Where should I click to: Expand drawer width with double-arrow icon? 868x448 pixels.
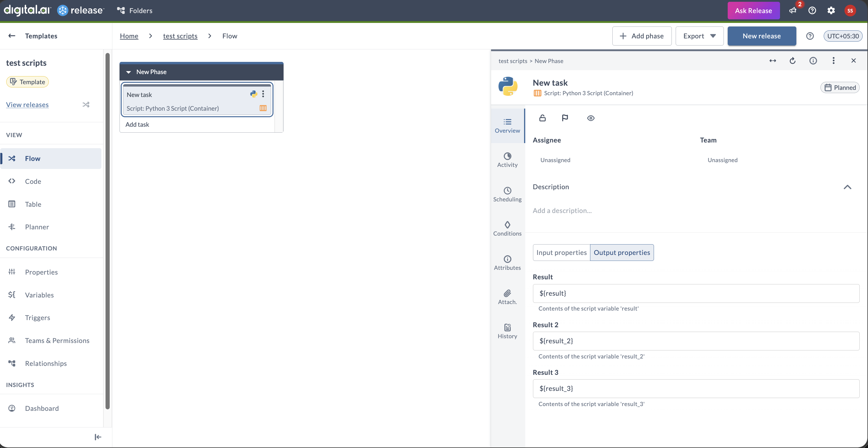tap(773, 61)
